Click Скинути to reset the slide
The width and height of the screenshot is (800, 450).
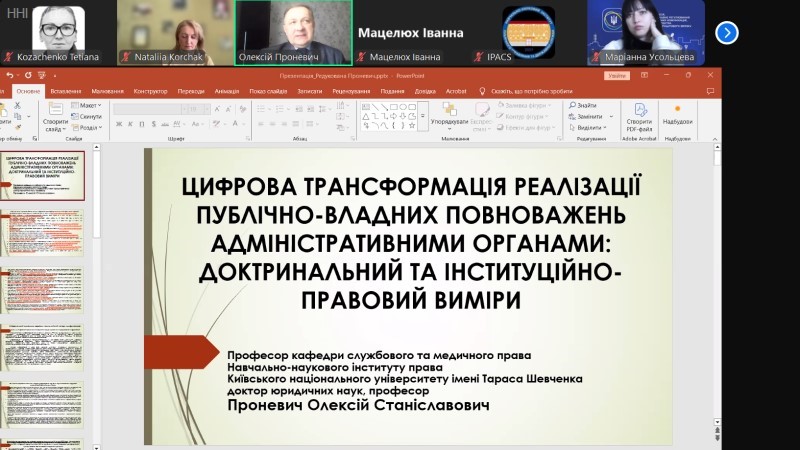(x=86, y=116)
